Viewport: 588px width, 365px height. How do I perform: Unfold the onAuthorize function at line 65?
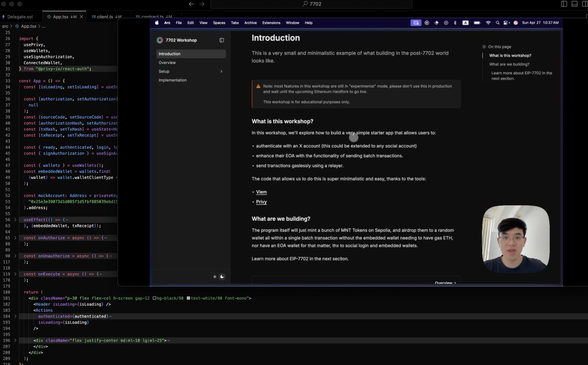15,238
